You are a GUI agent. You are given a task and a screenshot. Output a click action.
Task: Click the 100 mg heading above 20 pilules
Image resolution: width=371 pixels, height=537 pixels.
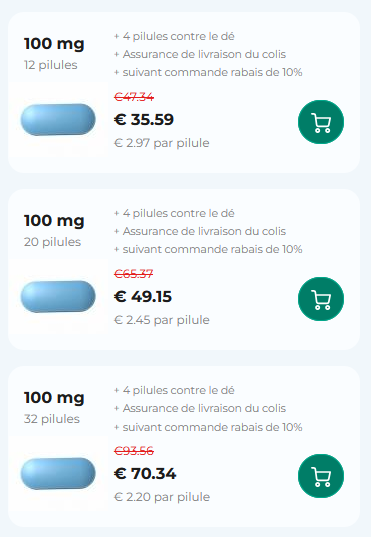(x=54, y=221)
